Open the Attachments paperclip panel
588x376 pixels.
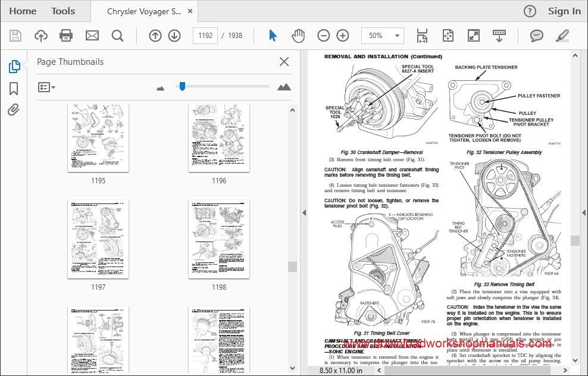[14, 110]
